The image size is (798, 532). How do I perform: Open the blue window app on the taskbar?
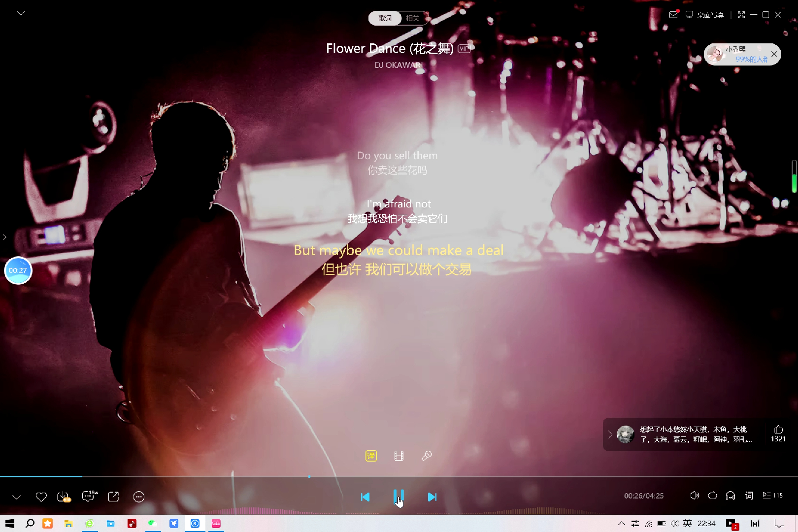point(110,524)
